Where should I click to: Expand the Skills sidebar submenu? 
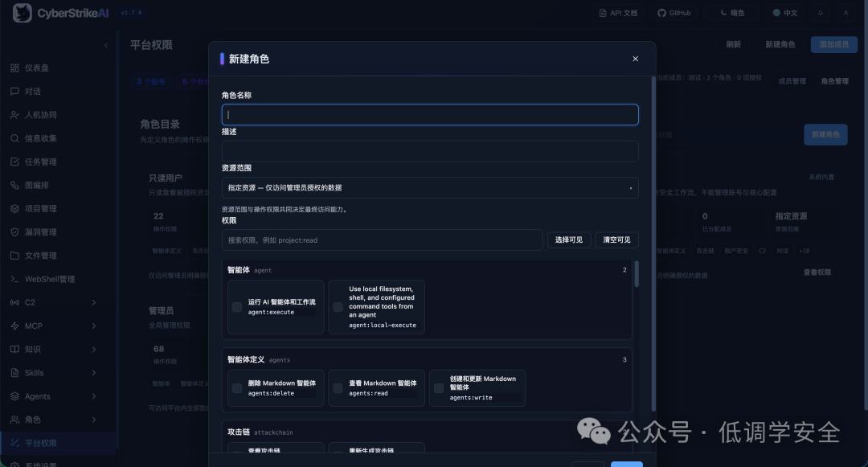93,373
